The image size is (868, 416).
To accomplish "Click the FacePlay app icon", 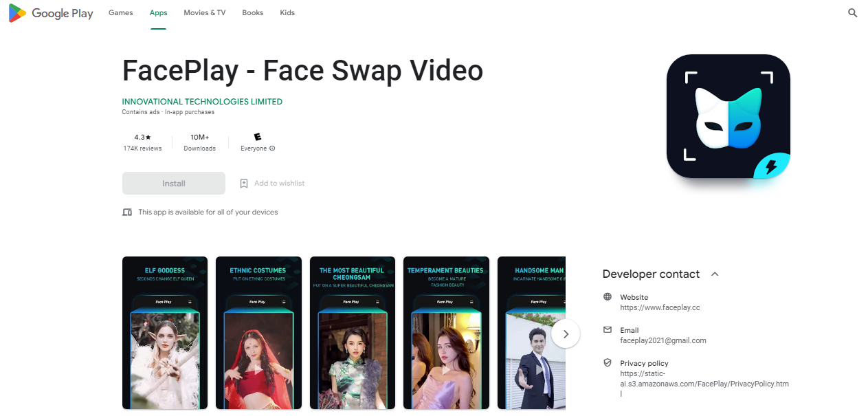I will pyautogui.click(x=728, y=116).
